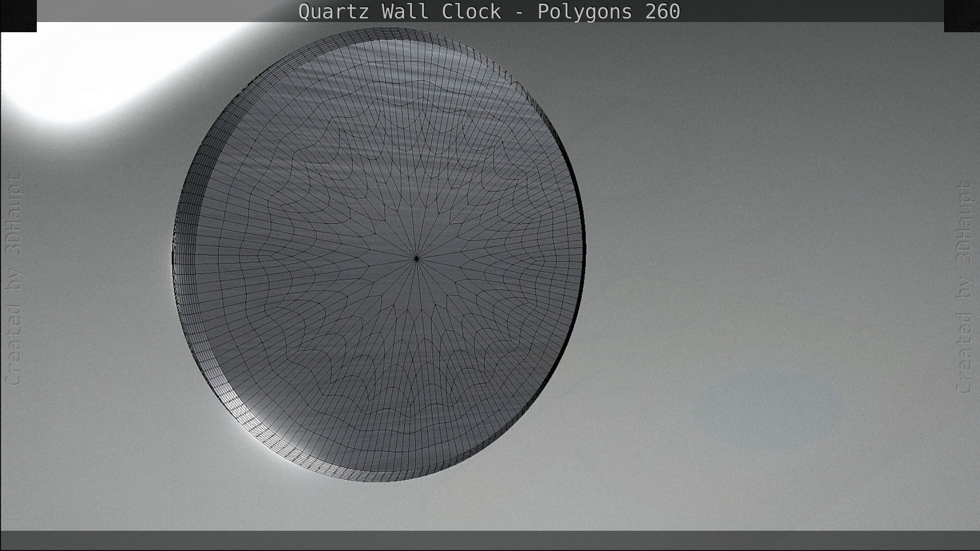The width and height of the screenshot is (980, 551).
Task: Click the black square in top-right corner
Action: [x=962, y=16]
